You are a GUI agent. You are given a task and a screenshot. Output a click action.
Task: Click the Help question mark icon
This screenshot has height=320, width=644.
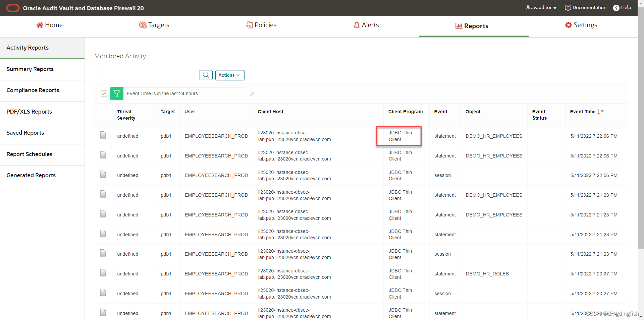tap(616, 8)
